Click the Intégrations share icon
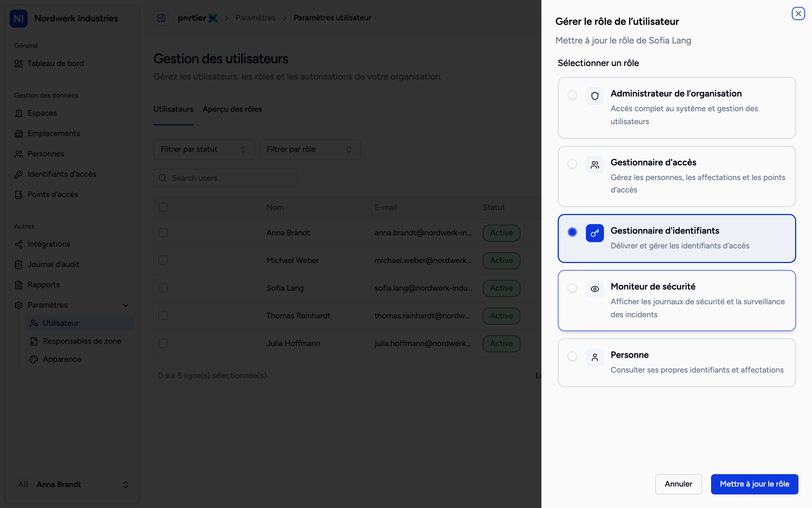Viewport: 812px width, 508px height. [18, 244]
